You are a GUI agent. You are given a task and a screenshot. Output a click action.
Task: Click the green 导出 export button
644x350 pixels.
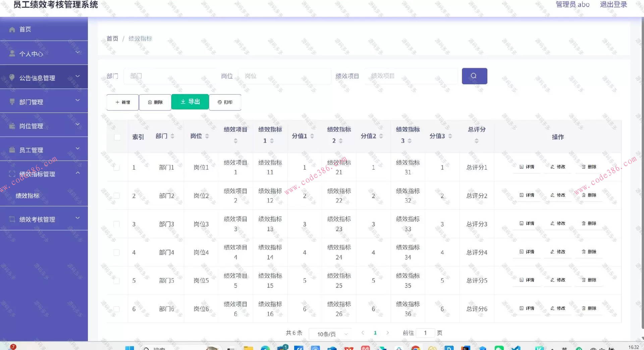point(190,102)
